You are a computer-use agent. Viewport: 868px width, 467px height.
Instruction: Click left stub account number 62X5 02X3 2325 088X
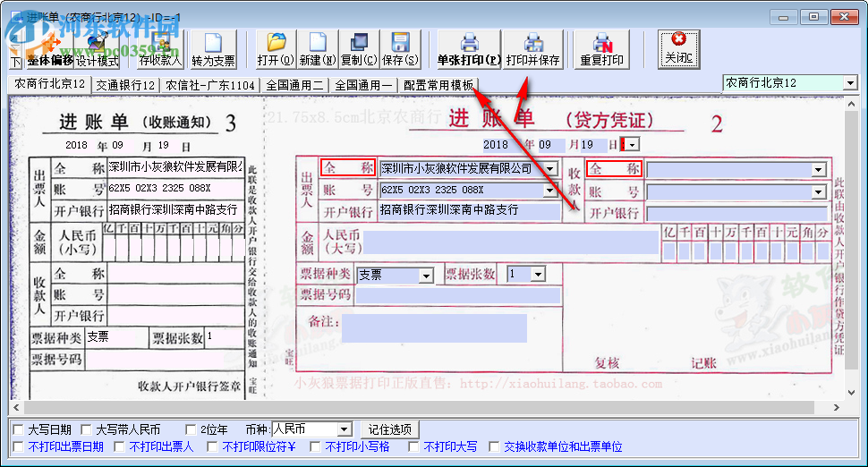point(159,188)
